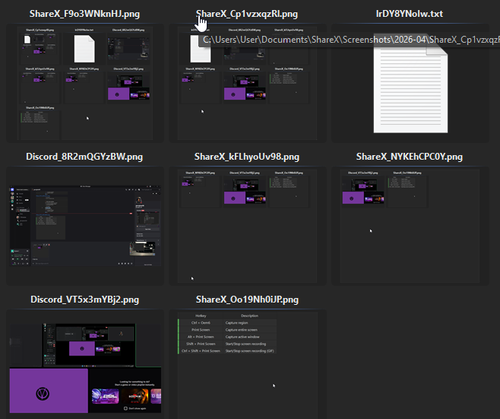Select the Discord_VT5x3mYBj2.png thumbnail

point(85,368)
